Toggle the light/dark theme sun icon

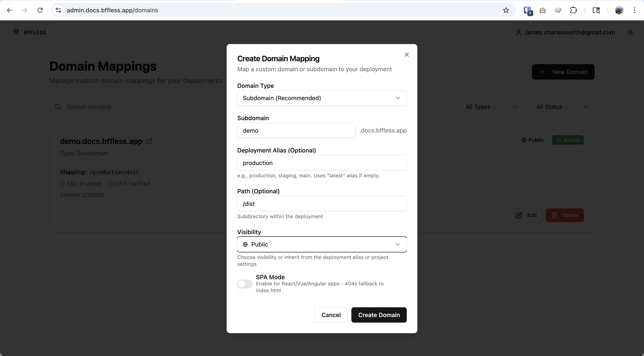click(x=630, y=33)
